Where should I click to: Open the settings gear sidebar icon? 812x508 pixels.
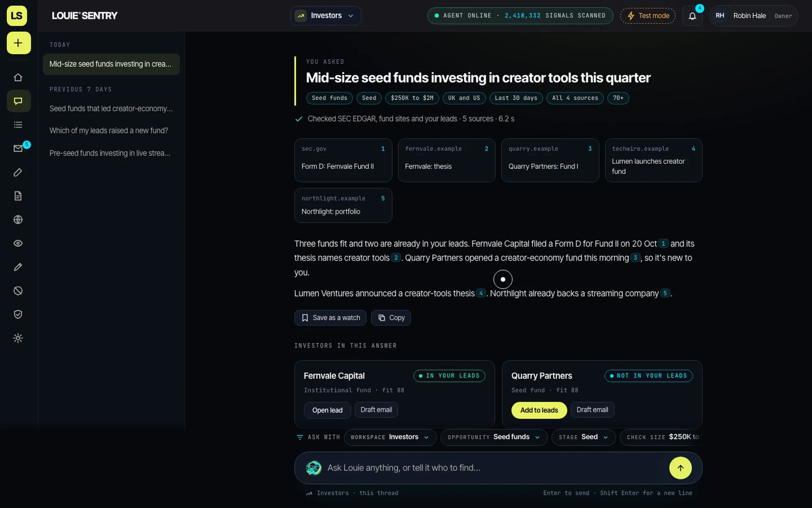(18, 338)
